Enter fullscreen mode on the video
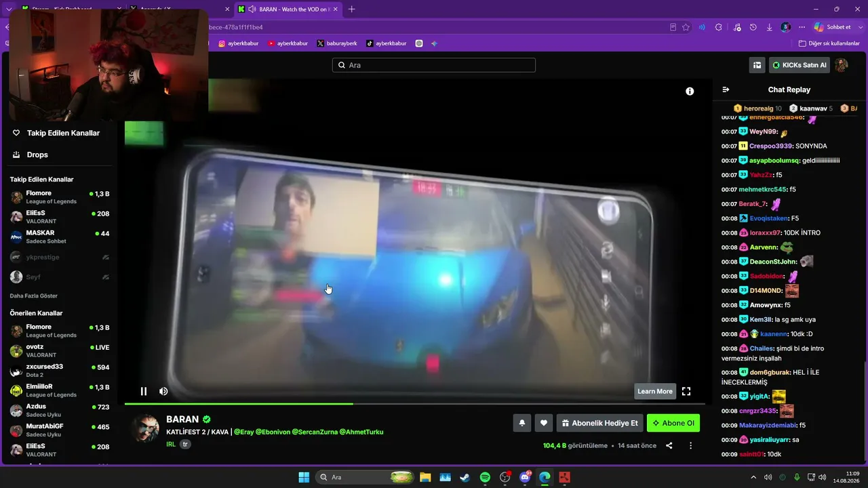This screenshot has height=488, width=868. coord(686,391)
